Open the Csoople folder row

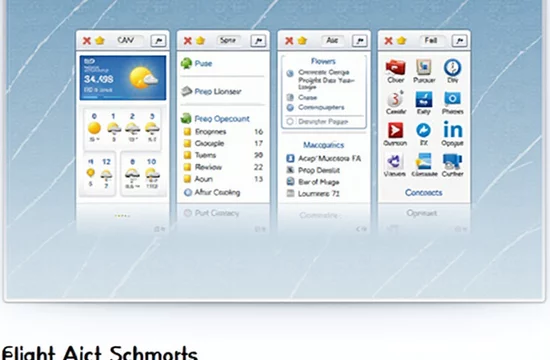(223, 143)
